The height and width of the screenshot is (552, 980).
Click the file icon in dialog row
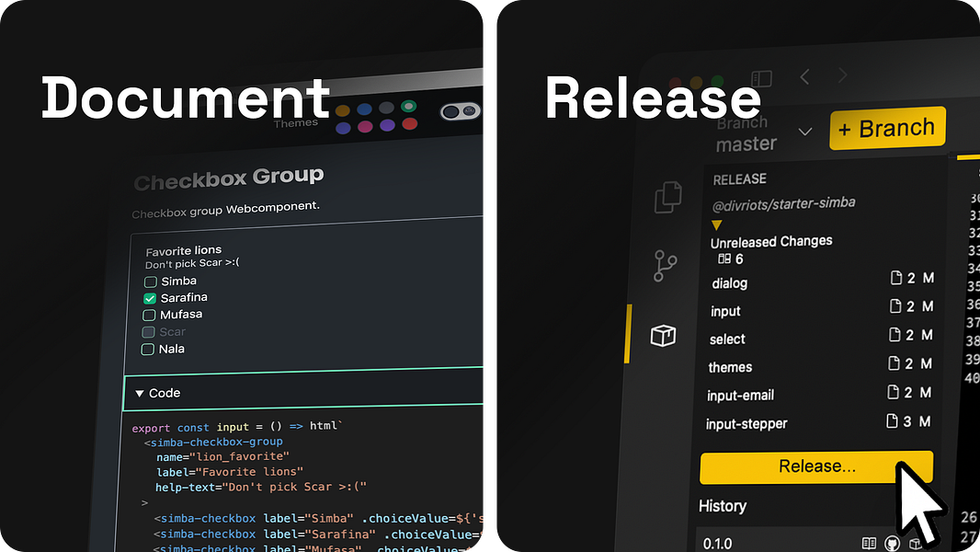tap(896, 278)
